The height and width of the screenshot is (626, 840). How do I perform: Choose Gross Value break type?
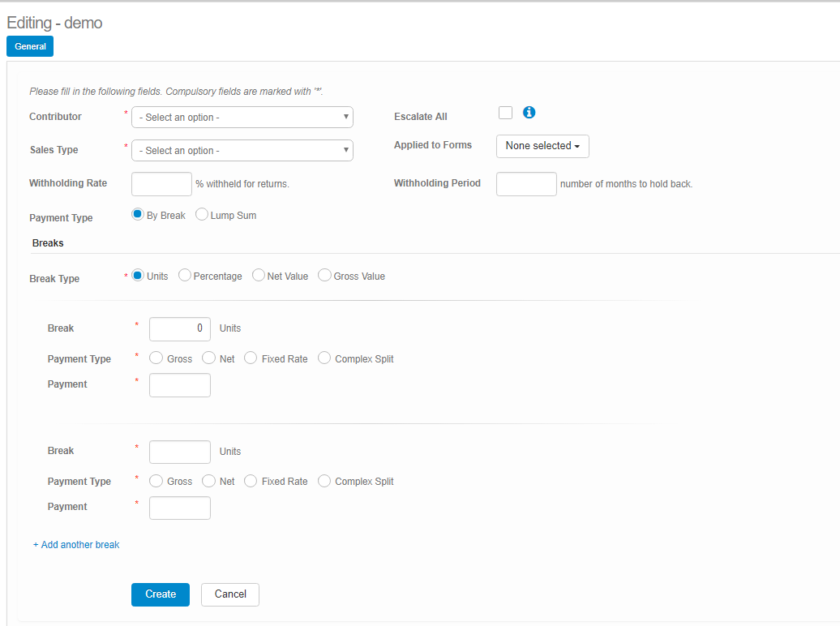pyautogui.click(x=325, y=276)
